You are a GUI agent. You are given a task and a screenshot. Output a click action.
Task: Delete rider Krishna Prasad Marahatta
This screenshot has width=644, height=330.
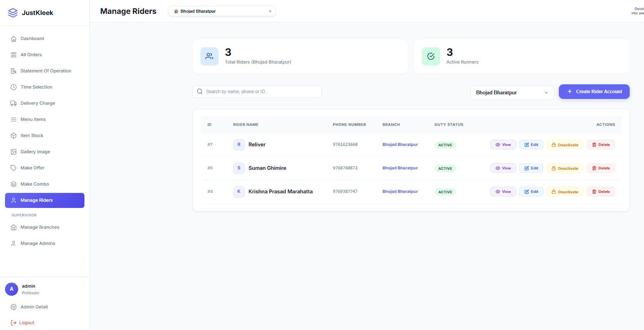point(601,192)
